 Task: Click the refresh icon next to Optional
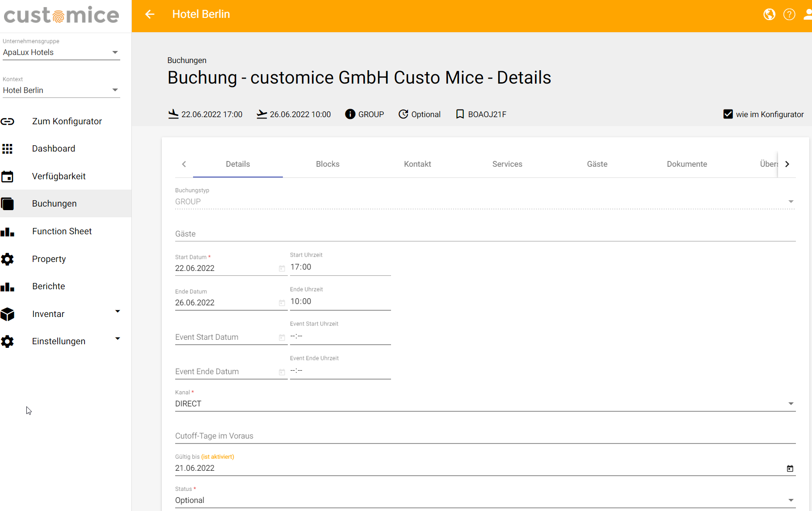click(x=404, y=114)
